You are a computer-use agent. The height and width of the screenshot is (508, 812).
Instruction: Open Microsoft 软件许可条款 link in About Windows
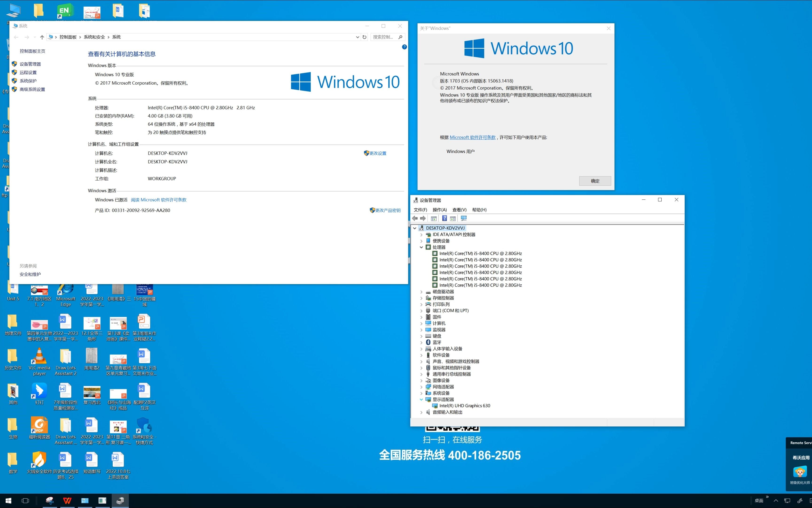(x=472, y=137)
